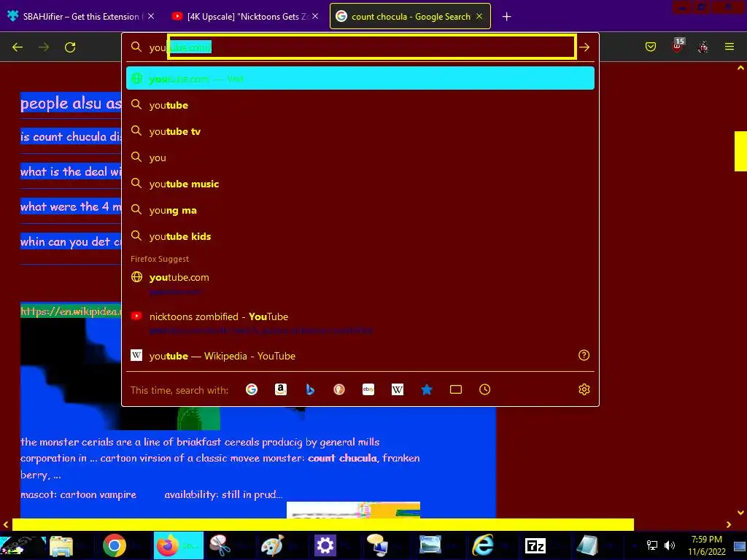The height and width of the screenshot is (560, 747).
Task: Search with Wikipedia this time
Action: point(398,389)
